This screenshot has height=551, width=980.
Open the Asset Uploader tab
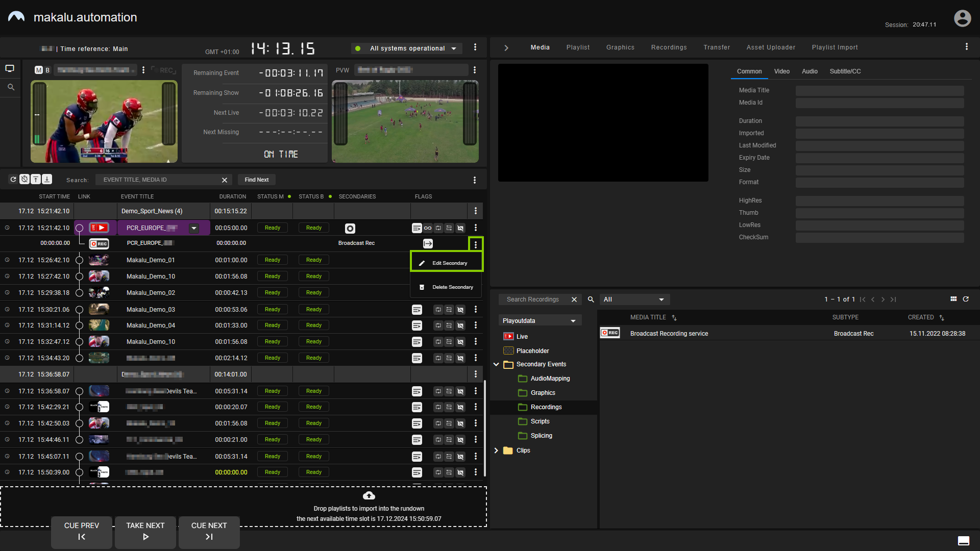(x=771, y=47)
